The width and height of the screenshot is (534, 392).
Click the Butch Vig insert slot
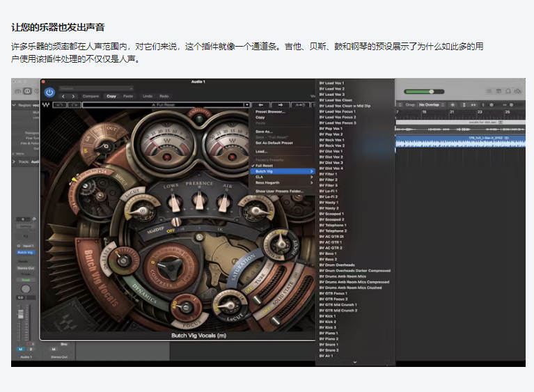[x=25, y=252]
